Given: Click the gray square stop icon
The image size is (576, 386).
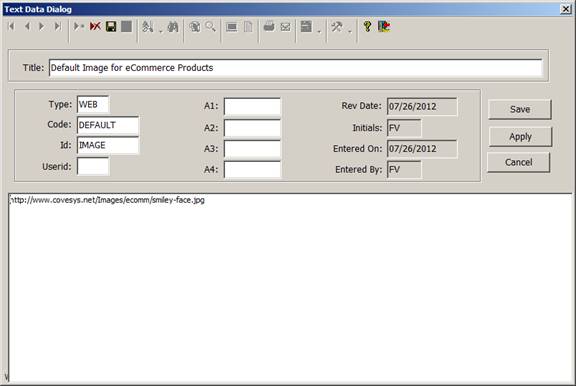Looking at the screenshot, I should 126,26.
